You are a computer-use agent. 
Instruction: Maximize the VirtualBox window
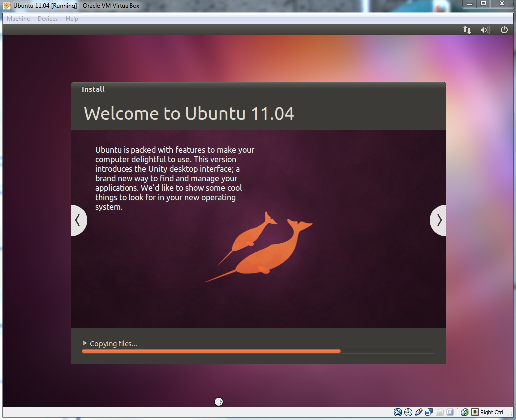(483, 4)
